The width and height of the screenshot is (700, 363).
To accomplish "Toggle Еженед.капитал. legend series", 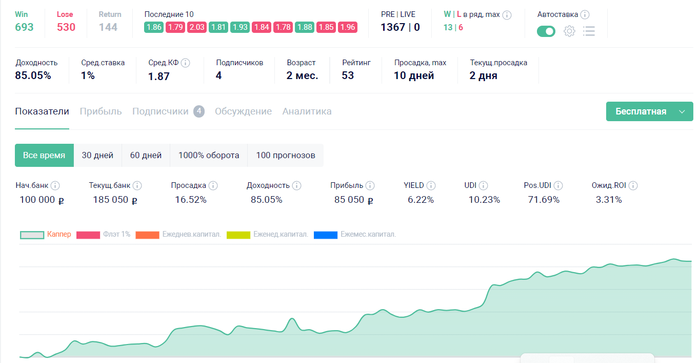I will [267, 234].
